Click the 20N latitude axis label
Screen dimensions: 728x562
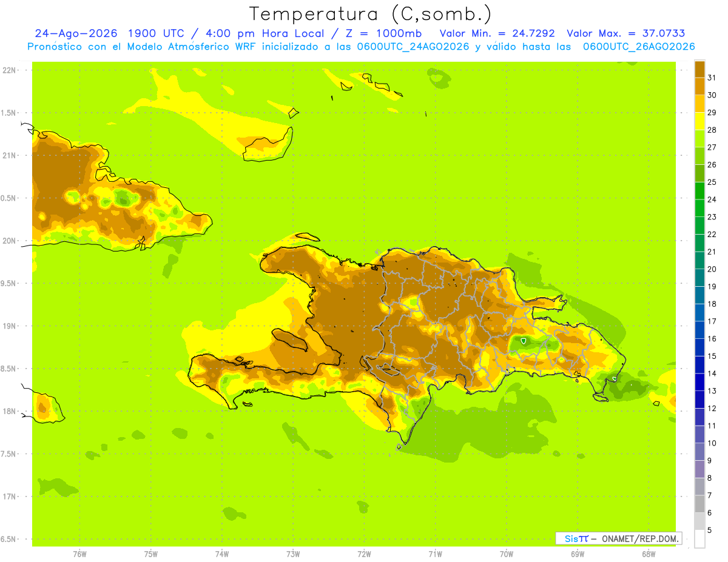coord(9,241)
